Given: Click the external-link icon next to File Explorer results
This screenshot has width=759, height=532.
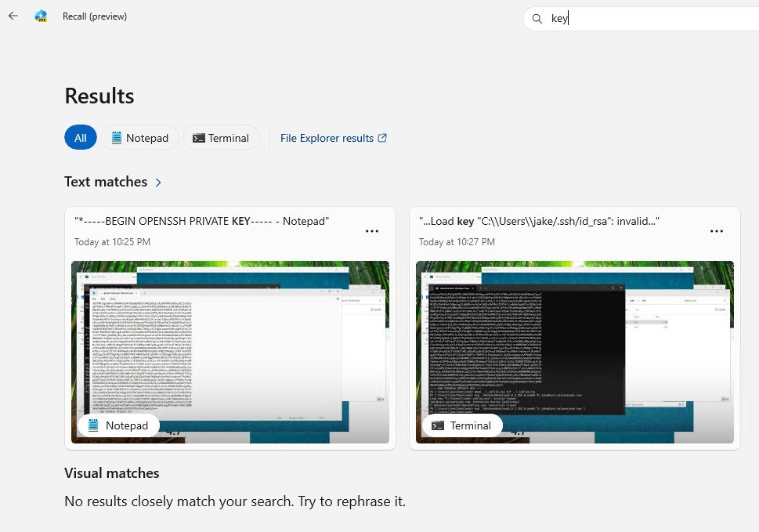Looking at the screenshot, I should 382,137.
